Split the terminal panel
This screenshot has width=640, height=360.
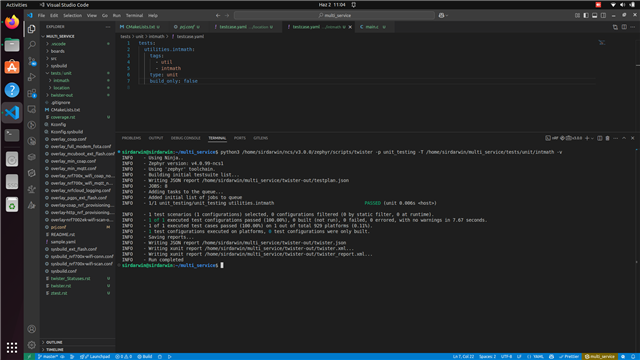[x=600, y=138]
